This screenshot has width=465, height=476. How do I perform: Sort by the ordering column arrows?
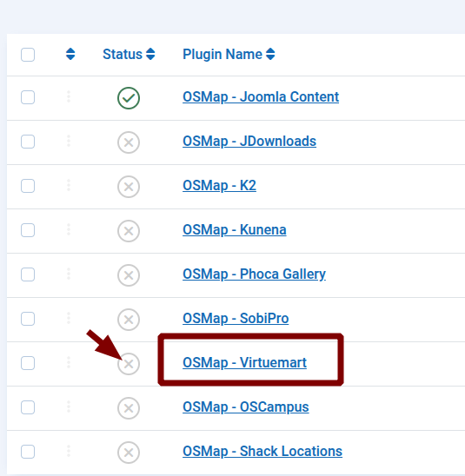tap(70, 54)
